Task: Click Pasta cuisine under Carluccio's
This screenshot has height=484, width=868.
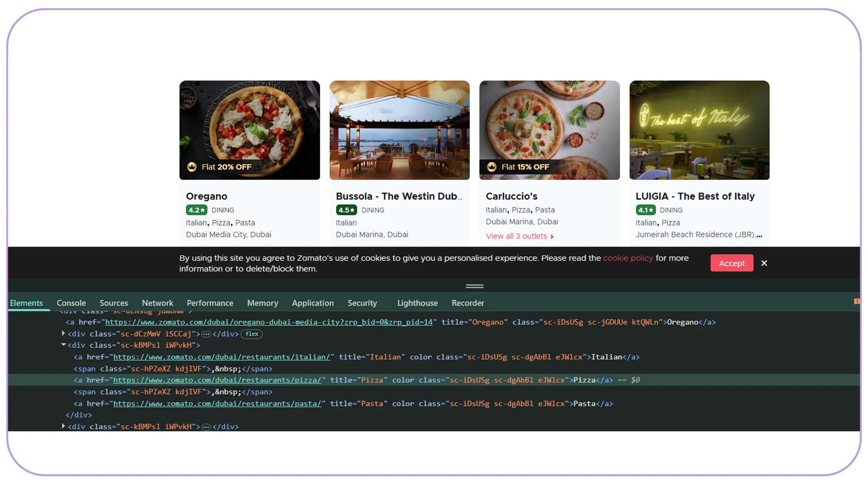Action: pos(545,210)
